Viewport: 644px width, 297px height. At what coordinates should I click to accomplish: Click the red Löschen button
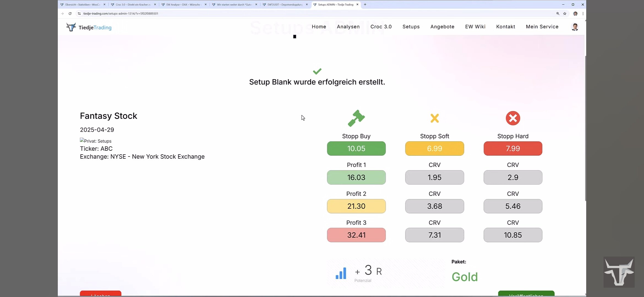point(100,294)
